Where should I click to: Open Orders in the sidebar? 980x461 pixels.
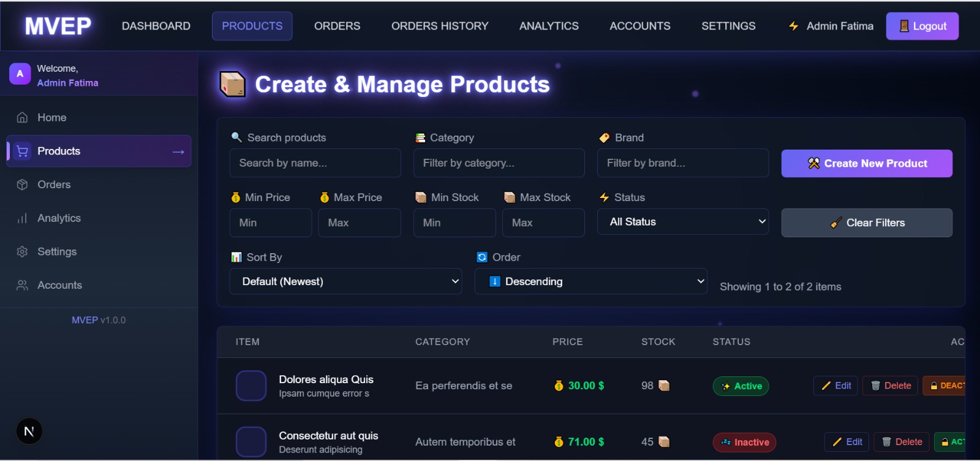pyautogui.click(x=99, y=185)
